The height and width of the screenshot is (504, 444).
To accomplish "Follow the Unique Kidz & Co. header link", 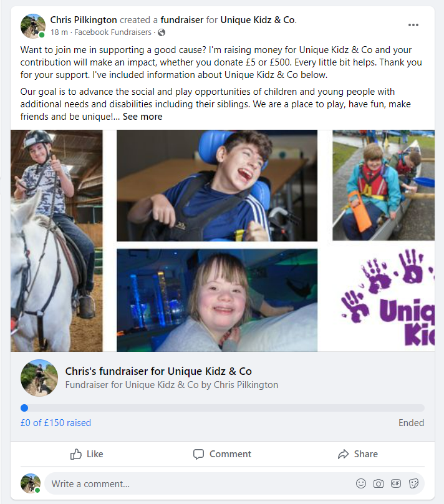I will [258, 20].
